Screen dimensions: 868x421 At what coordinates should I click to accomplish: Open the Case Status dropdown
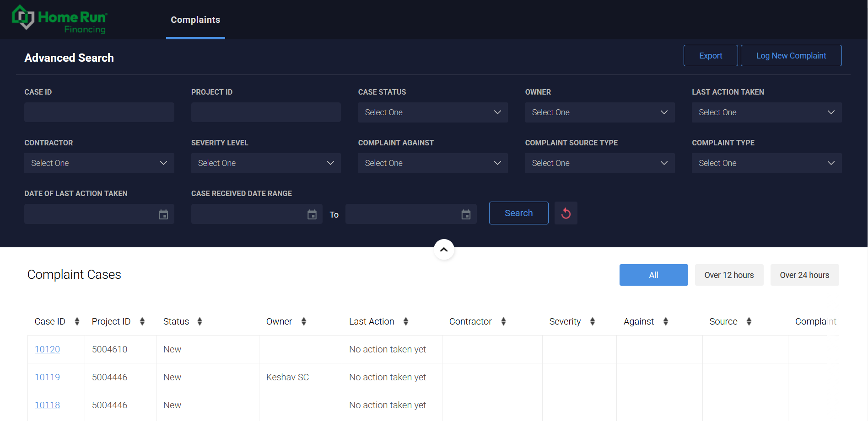(x=433, y=112)
